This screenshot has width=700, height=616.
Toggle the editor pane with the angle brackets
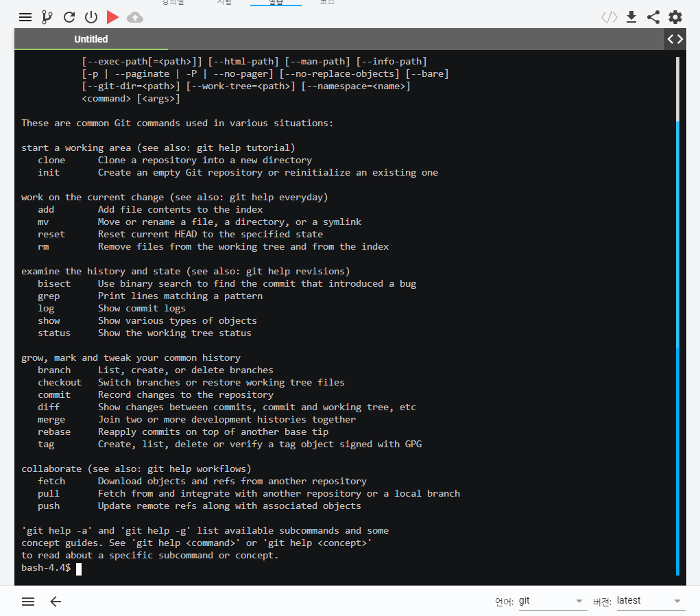[x=675, y=39]
